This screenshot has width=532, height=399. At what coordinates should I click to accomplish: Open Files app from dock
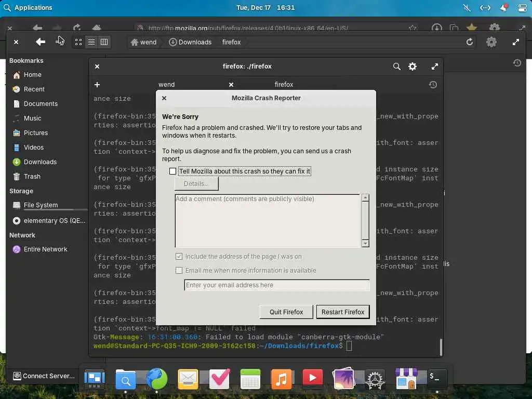coord(126,379)
